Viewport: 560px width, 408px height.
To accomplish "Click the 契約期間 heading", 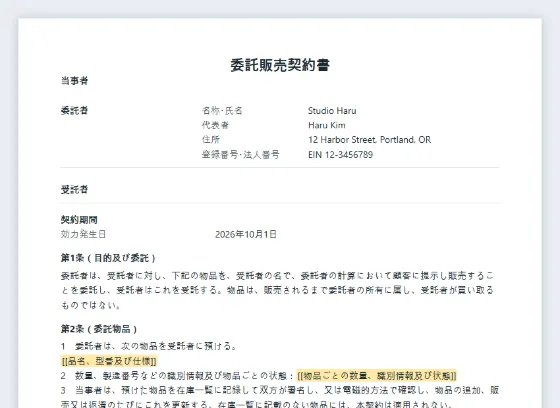I will [79, 219].
